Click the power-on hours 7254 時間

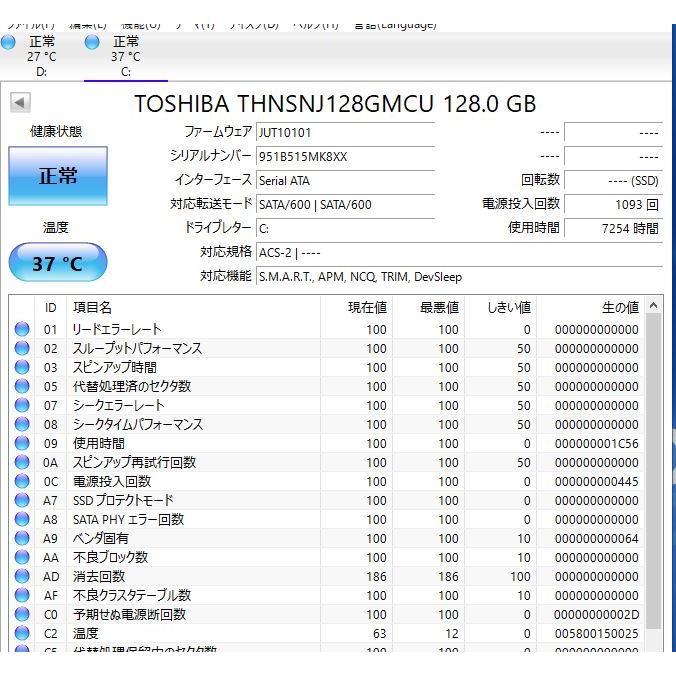613,228
